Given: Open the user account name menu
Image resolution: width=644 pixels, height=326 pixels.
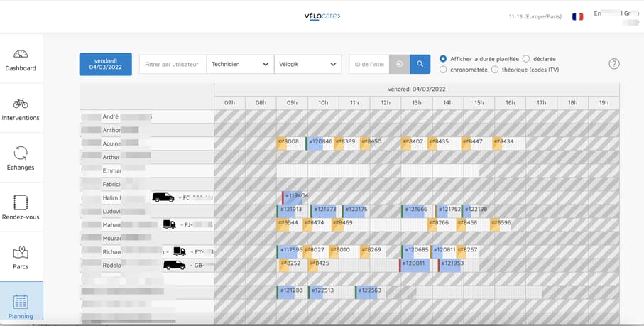Looking at the screenshot, I should [616, 17].
